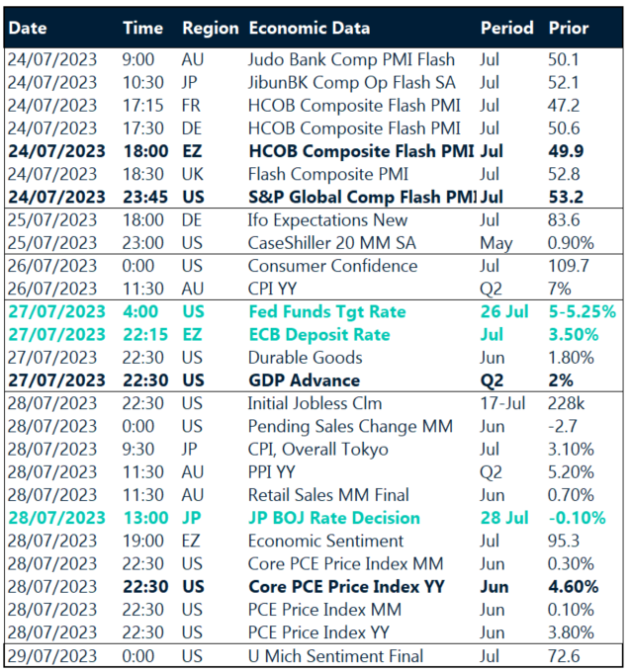Click the Prior column header
The width and height of the screenshot is (630, 672).
[568, 28]
